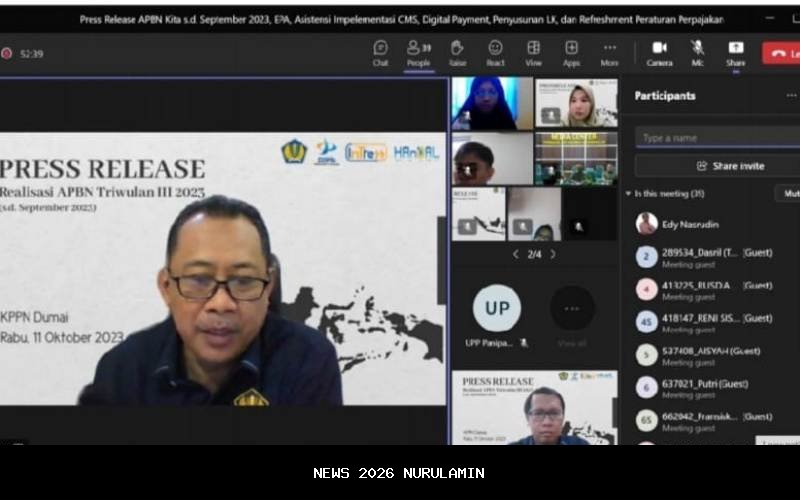Viewport: 800px width, 500px height.
Task: Click the main presenter video feed
Action: click(x=223, y=269)
